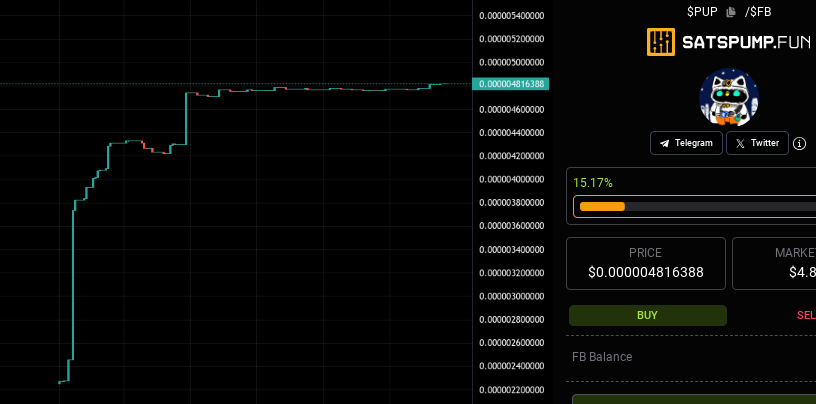Click the 15.17% percentage text

[x=593, y=183]
